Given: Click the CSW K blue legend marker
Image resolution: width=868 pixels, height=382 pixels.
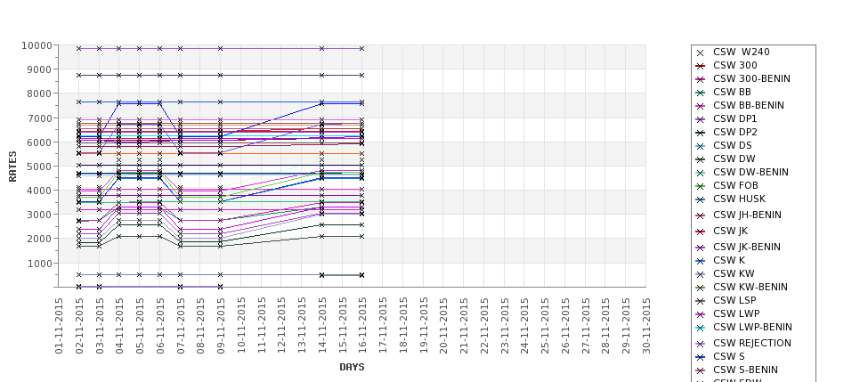Looking at the screenshot, I should pos(701,261).
